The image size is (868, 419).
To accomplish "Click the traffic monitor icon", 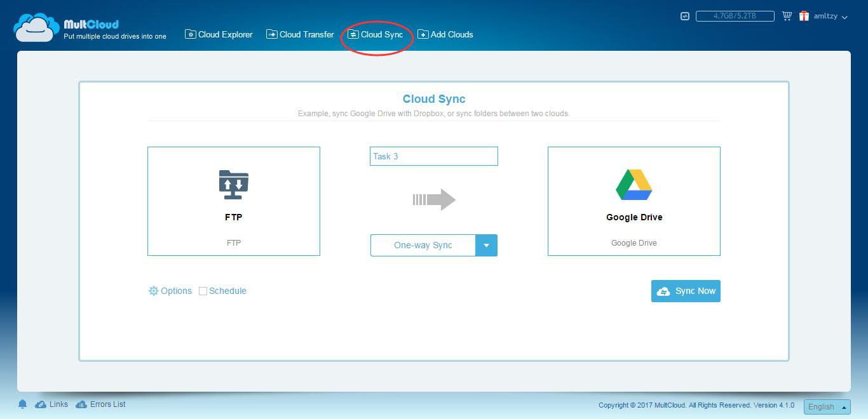I will tap(685, 16).
